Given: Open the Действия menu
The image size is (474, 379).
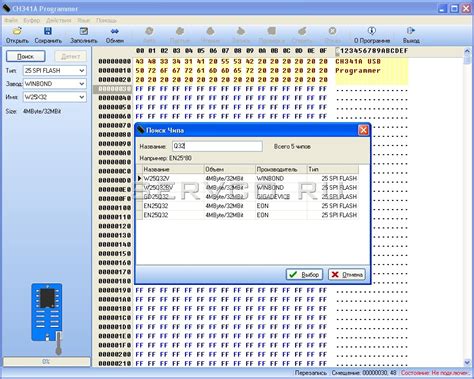Looking at the screenshot, I should [59, 20].
